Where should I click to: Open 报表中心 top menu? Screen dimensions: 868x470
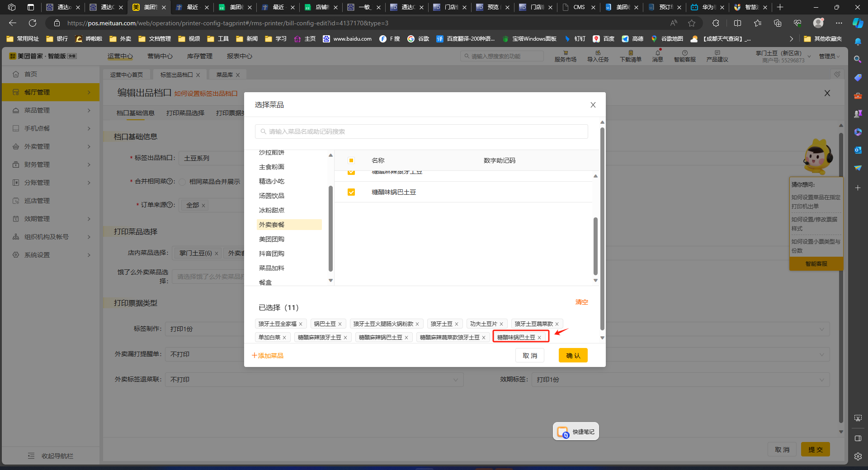pos(240,56)
